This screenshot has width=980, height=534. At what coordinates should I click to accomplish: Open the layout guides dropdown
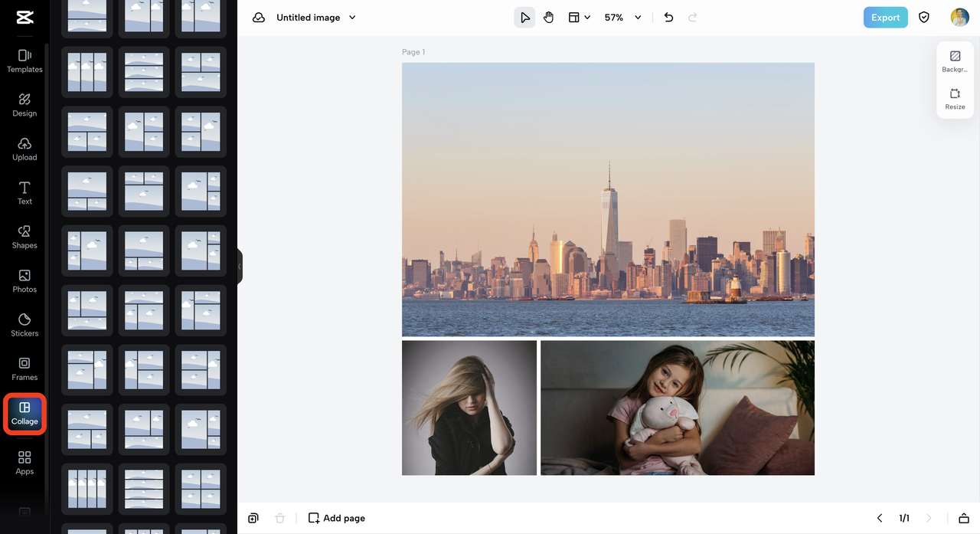(x=579, y=18)
